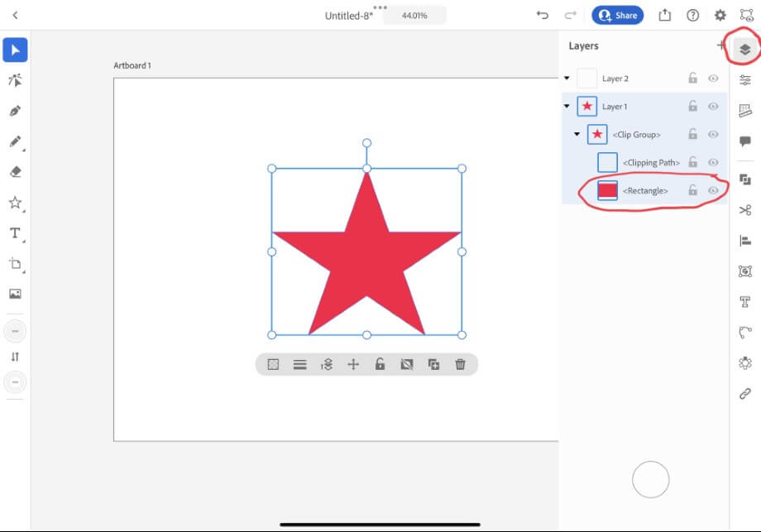761x532 pixels.
Task: Select the Direct Selection tool
Action: (15, 80)
